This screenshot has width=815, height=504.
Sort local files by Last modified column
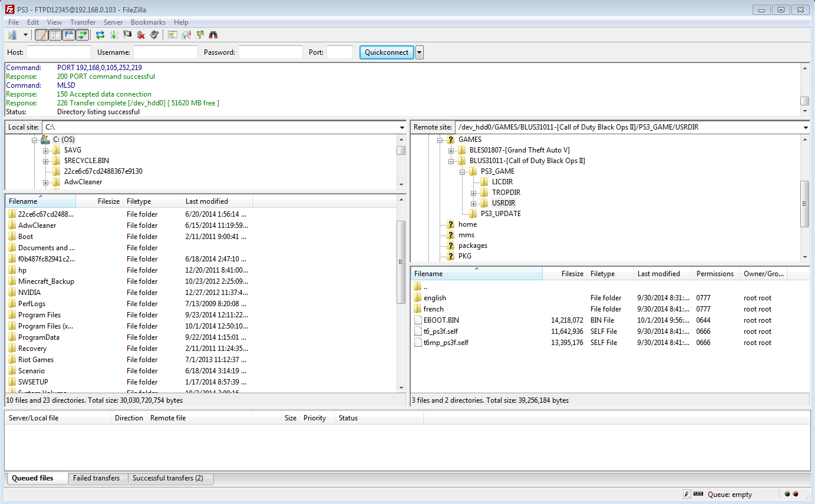pos(217,201)
